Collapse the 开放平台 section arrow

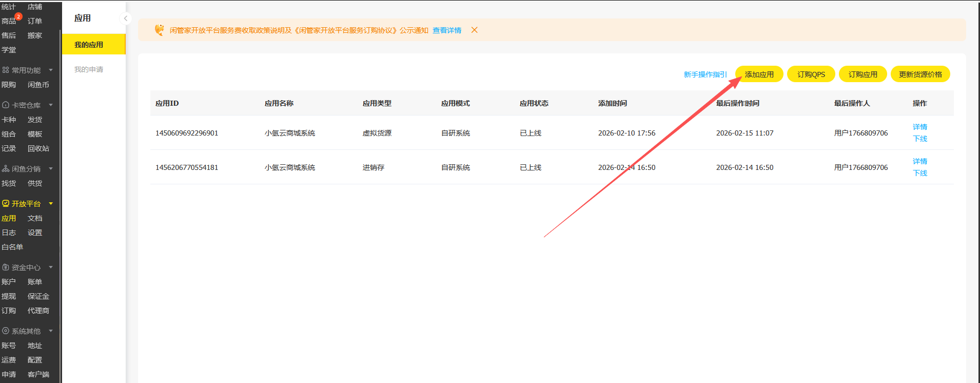(x=51, y=203)
